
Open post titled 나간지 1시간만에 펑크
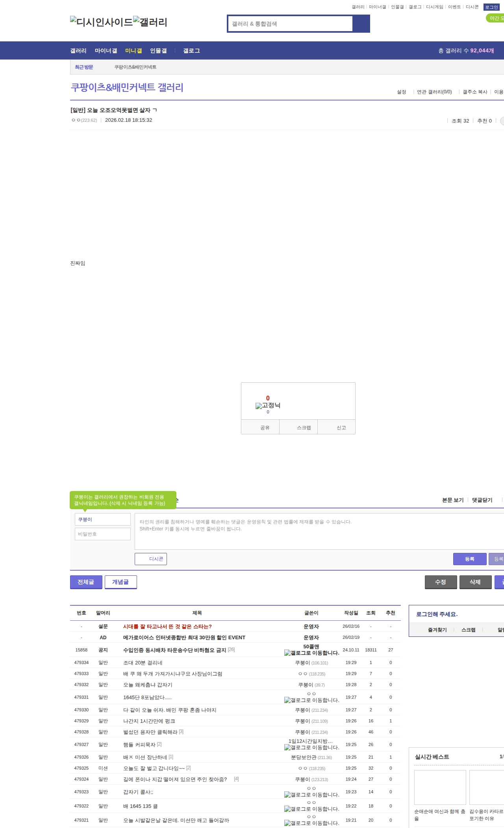pos(149,721)
